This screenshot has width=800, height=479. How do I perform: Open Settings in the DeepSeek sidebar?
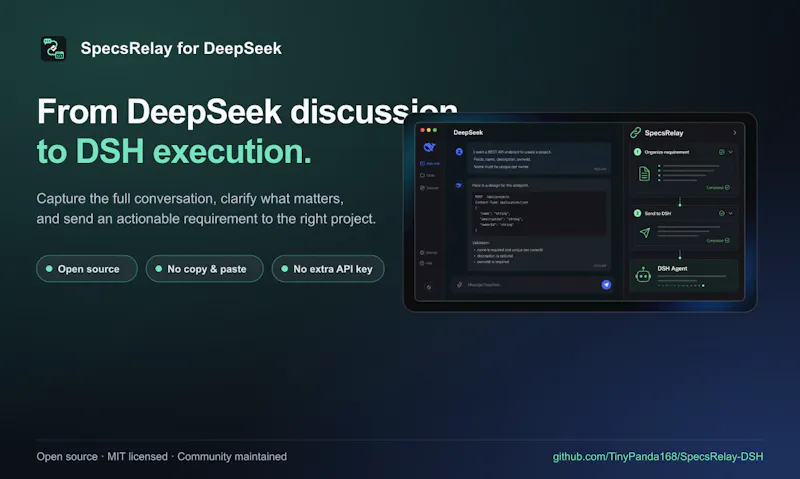(x=429, y=253)
